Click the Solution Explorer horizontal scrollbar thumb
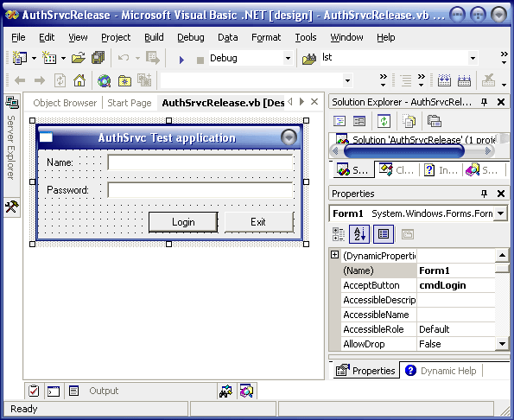 pyautogui.click(x=403, y=151)
